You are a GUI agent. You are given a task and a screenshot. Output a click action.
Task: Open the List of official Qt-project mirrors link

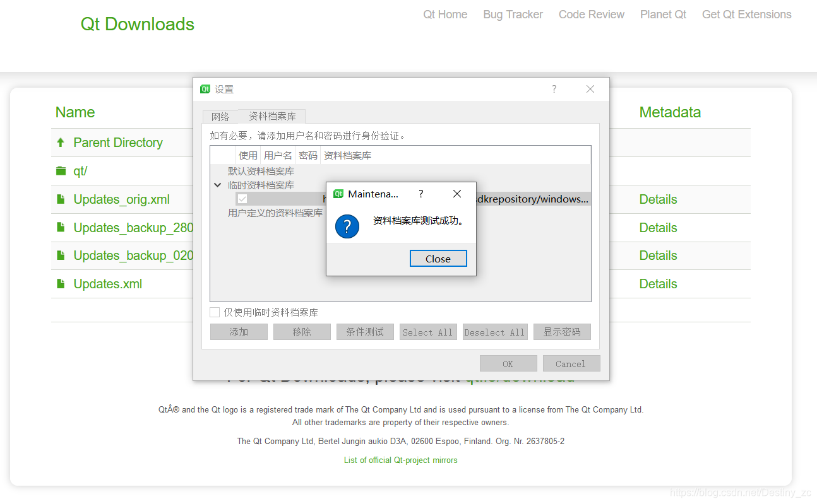click(400, 460)
